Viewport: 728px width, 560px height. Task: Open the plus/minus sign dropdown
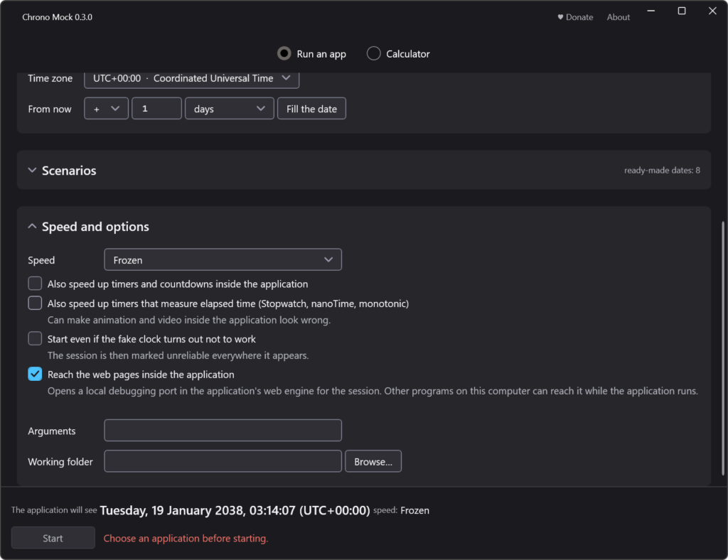pos(106,109)
